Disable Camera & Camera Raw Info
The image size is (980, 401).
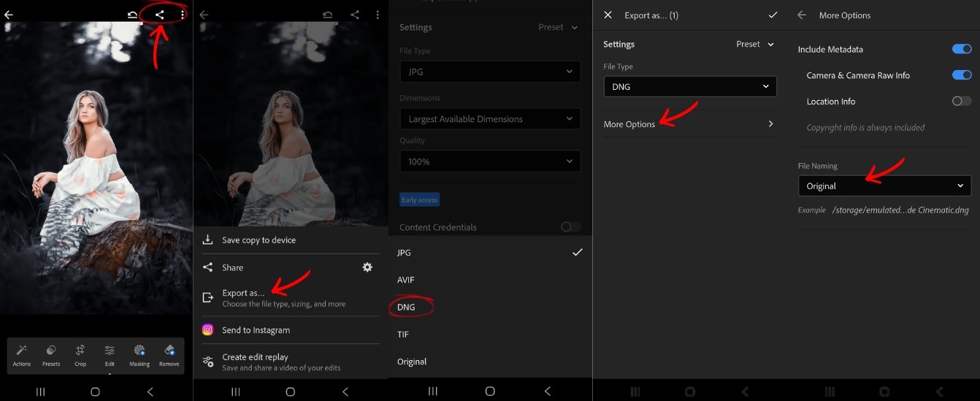coord(962,75)
